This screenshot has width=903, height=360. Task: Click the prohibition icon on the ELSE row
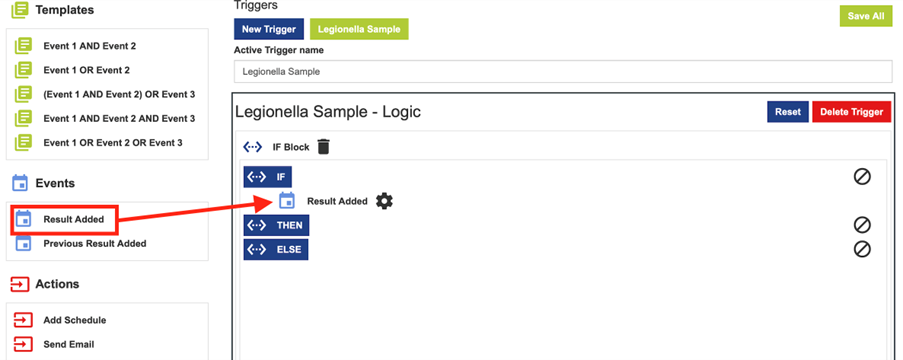[862, 249]
